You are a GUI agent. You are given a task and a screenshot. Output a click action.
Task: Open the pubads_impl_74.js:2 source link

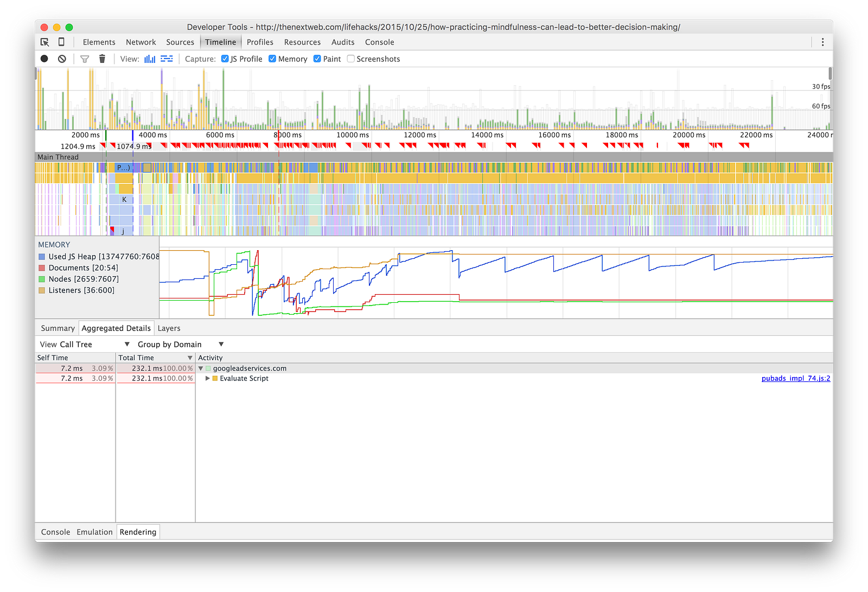tap(795, 379)
